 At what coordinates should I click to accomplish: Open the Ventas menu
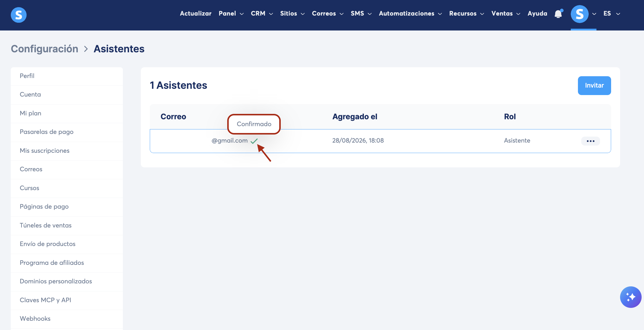pos(506,13)
